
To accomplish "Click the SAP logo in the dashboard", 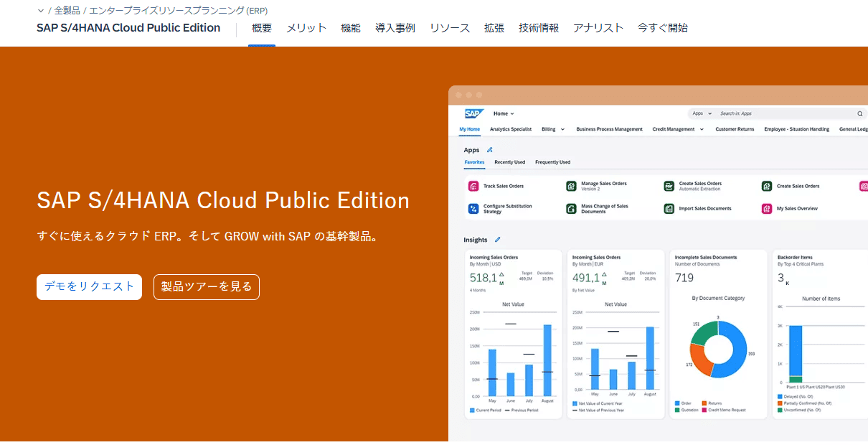I will (x=474, y=113).
